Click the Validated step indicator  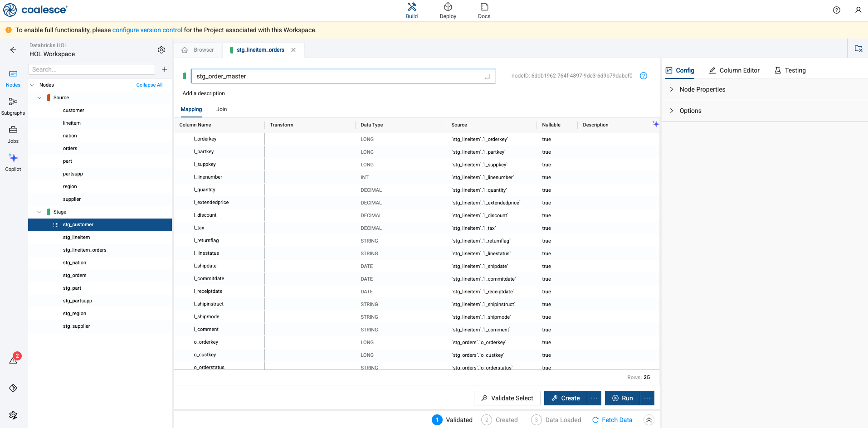click(x=452, y=420)
